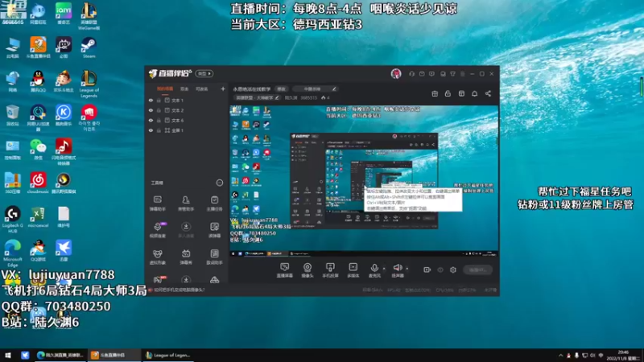Edit the live room title
This screenshot has width=644, height=362.
point(281,89)
